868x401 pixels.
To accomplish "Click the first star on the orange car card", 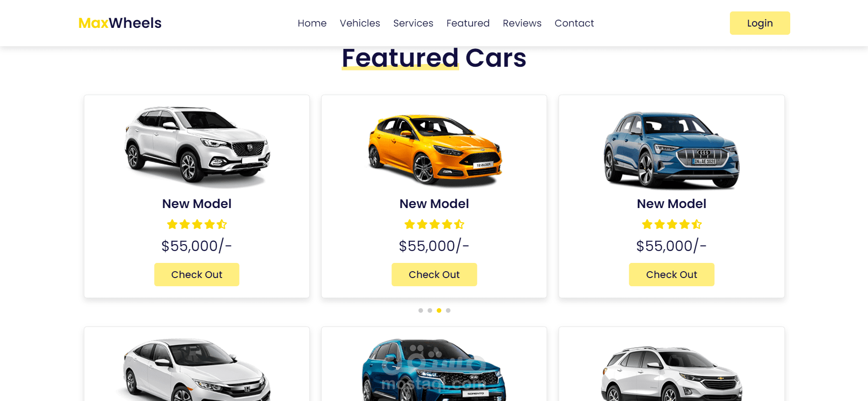I will click(x=410, y=224).
